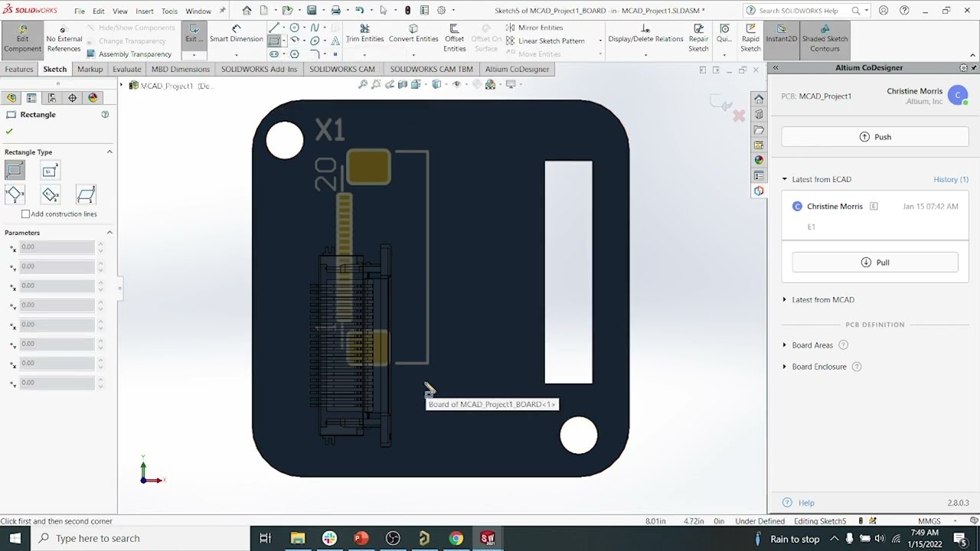Viewport: 980px width, 551px height.
Task: Click the Convert Entities tool
Action: tap(413, 34)
